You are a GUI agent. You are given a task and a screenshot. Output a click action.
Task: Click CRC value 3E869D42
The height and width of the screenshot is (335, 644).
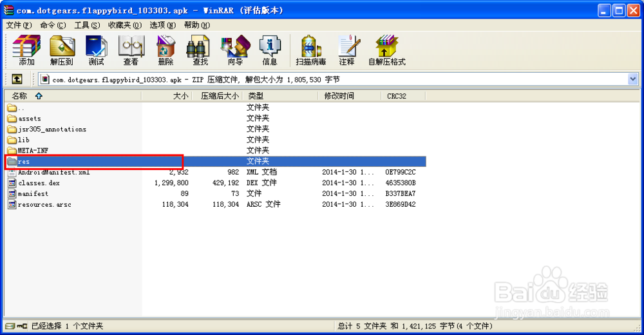pyautogui.click(x=401, y=204)
